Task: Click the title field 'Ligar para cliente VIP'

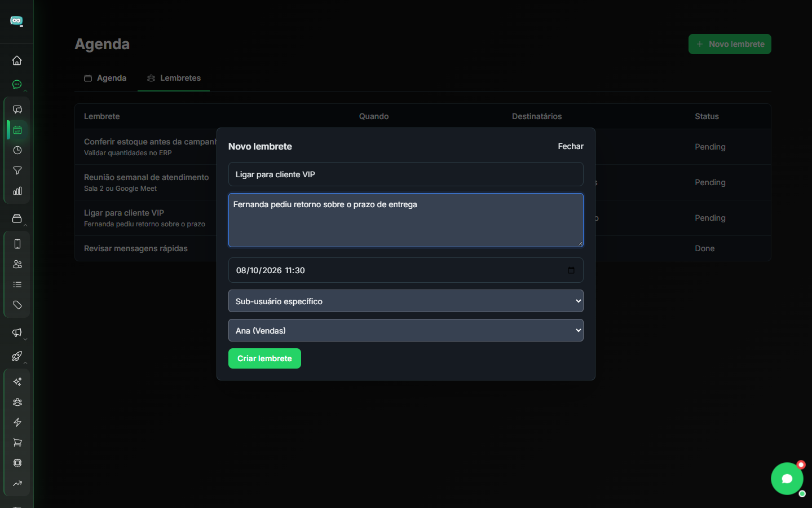Action: 406,174
